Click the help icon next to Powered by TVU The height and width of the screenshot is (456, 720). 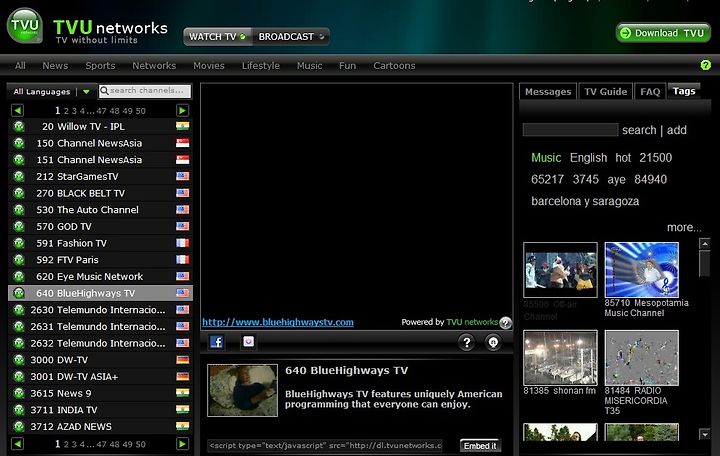(x=505, y=323)
